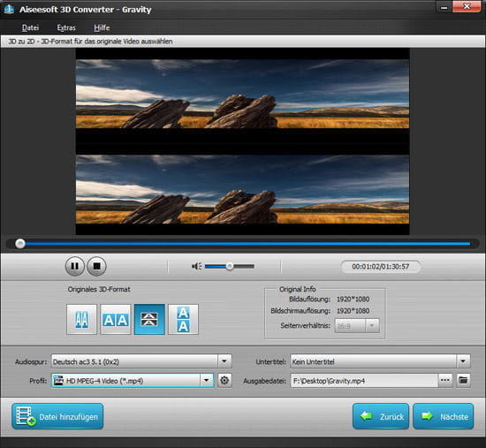Click the Bildschirmauflösung value 1920*1080
The height and width of the screenshot is (448, 486).
(x=353, y=311)
